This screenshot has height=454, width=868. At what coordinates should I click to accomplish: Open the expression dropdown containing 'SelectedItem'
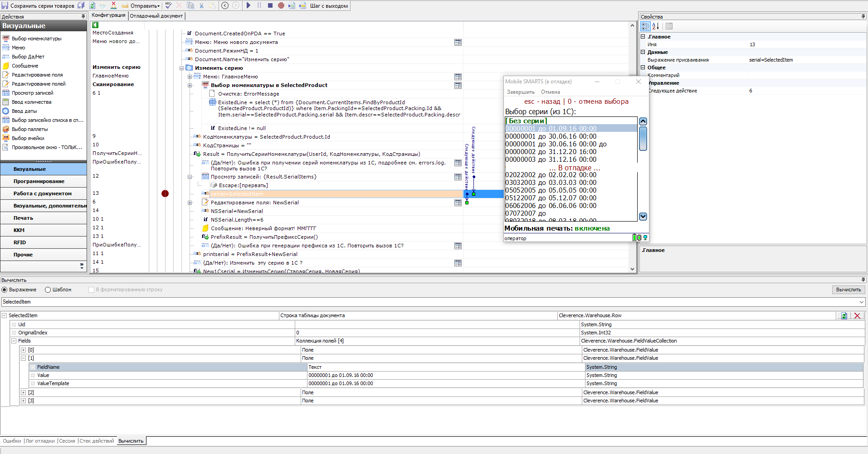[861, 302]
